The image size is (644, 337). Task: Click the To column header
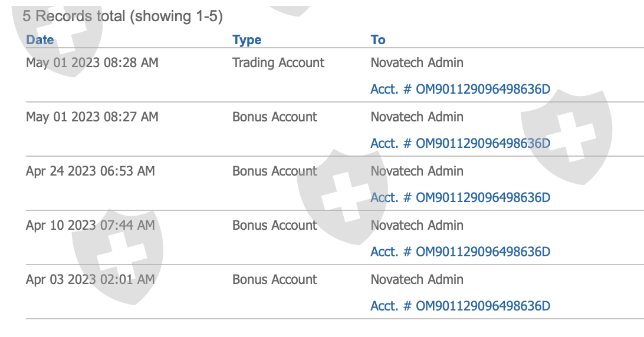[378, 40]
